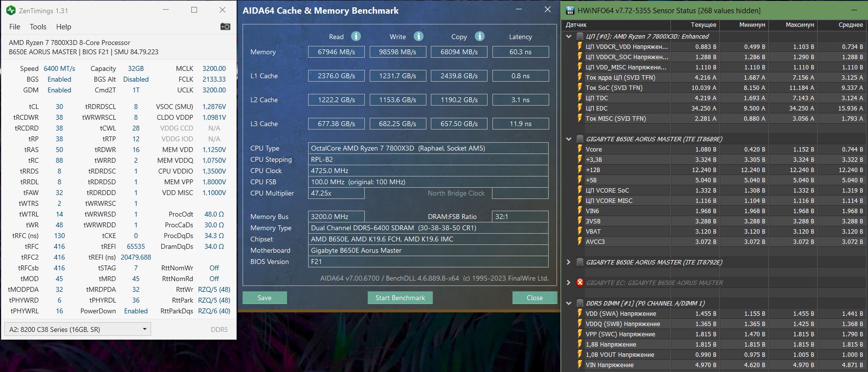This screenshot has height=372, width=868.
Task: Click the VSOC (SMU) value 1,2876V
Action: [x=214, y=107]
